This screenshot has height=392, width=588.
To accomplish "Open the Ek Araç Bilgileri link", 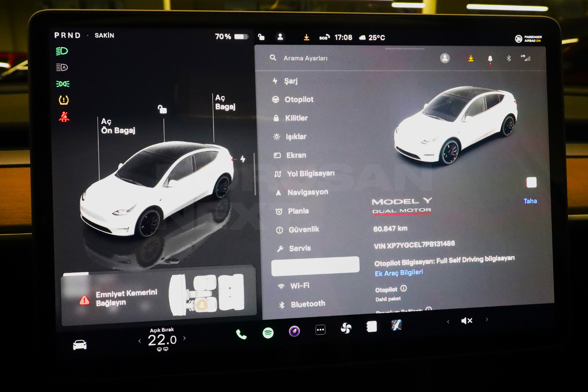I will (x=399, y=273).
